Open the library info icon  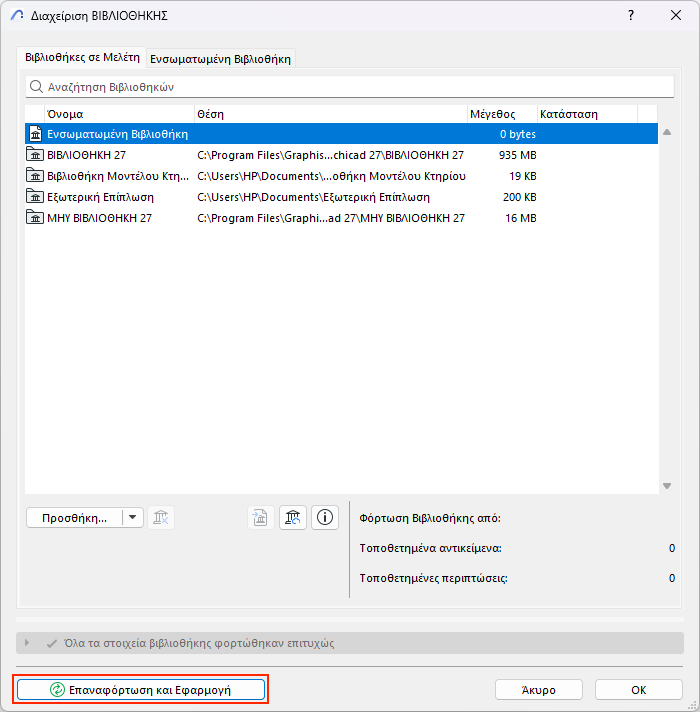pyautogui.click(x=325, y=517)
